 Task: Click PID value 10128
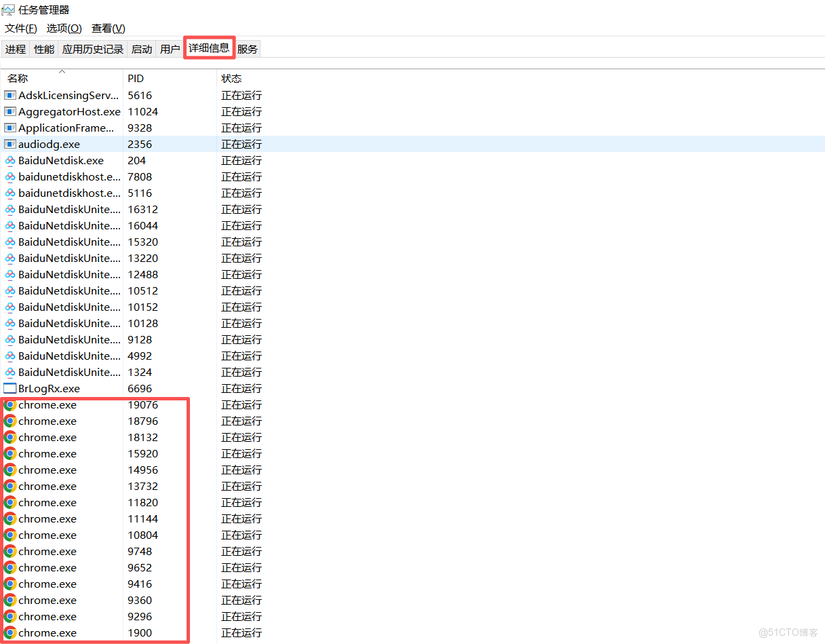click(143, 323)
